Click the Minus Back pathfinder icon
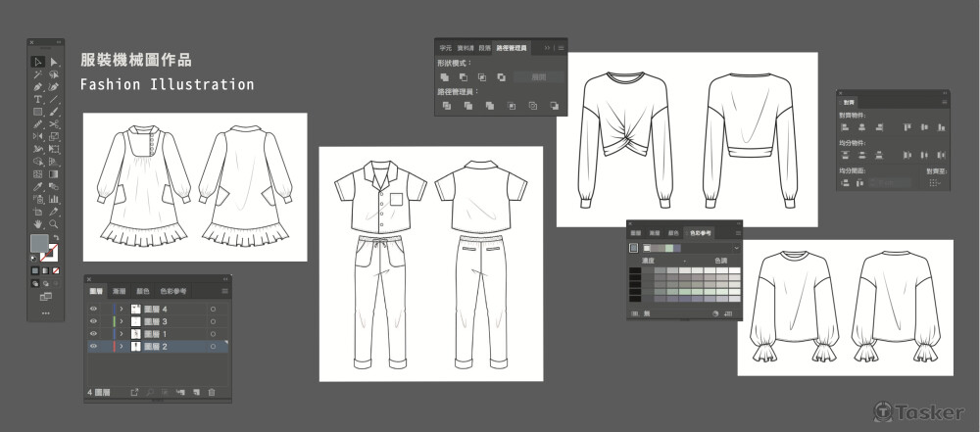 pos(554,105)
